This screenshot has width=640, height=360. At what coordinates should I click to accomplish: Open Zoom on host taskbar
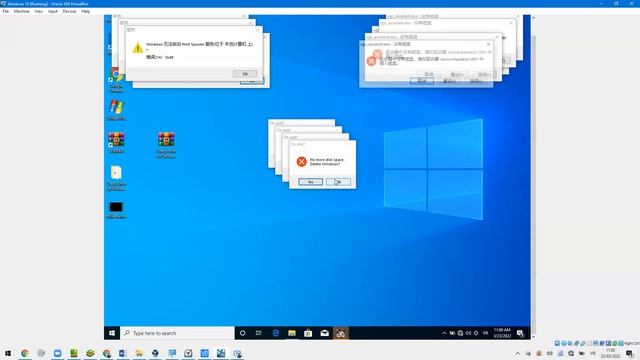(x=58, y=353)
